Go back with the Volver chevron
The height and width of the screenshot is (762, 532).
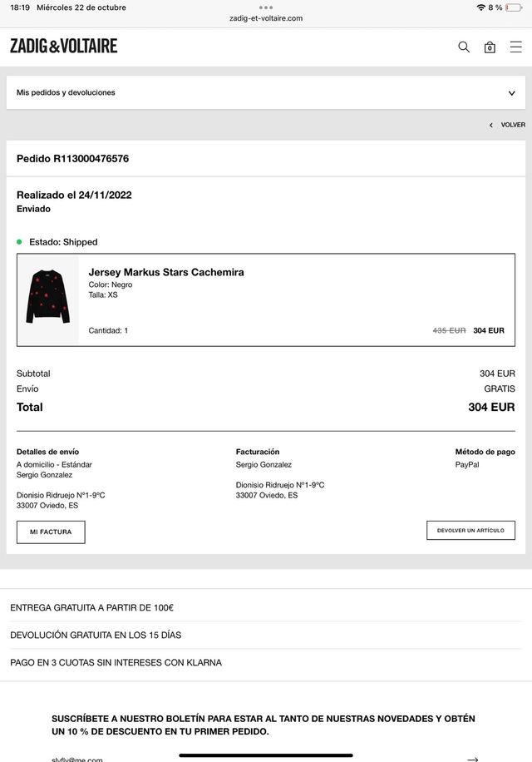coord(491,125)
